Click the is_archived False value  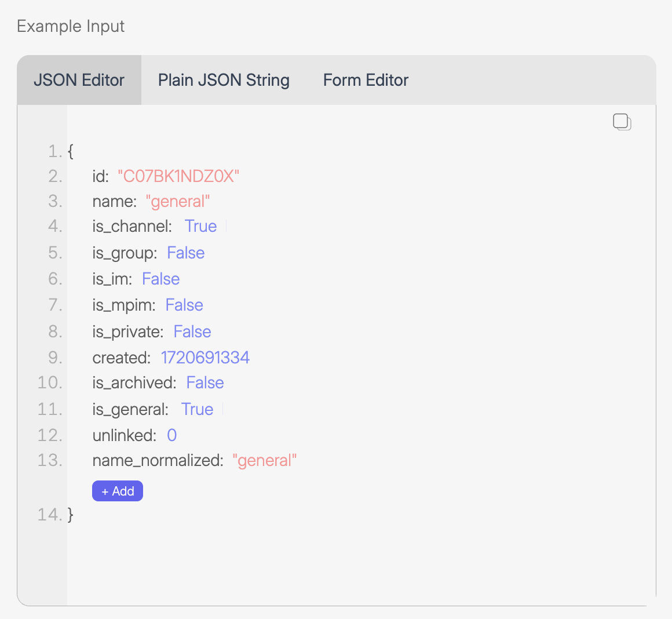click(x=205, y=383)
